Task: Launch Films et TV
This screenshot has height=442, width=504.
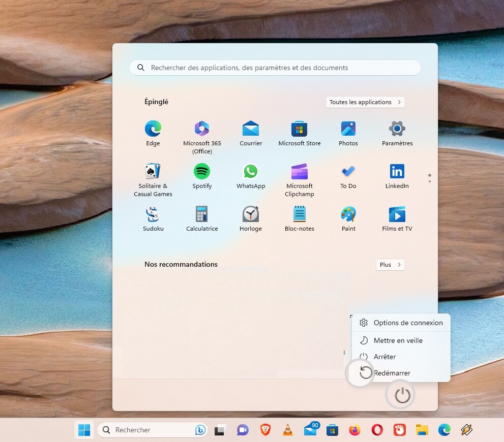Action: pos(397,219)
